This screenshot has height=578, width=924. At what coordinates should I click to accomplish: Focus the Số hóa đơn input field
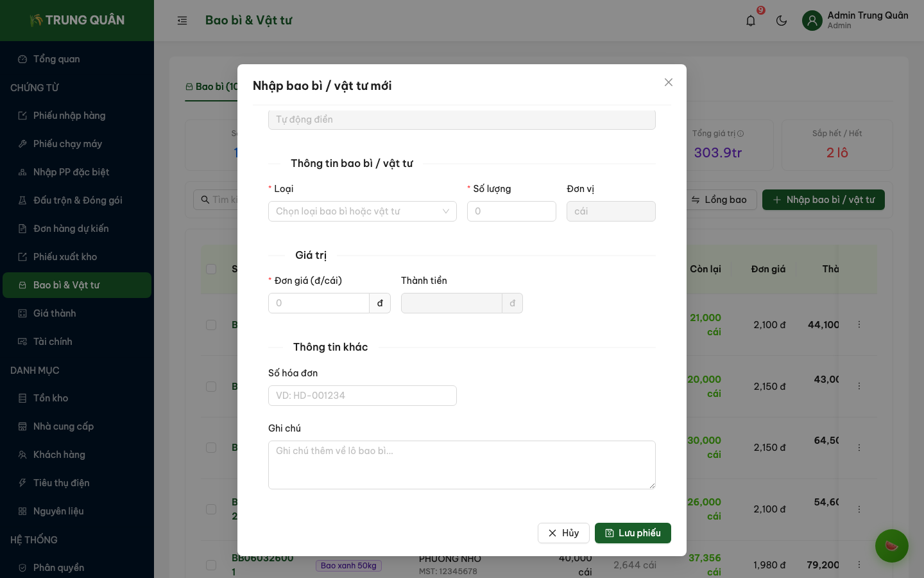point(362,396)
